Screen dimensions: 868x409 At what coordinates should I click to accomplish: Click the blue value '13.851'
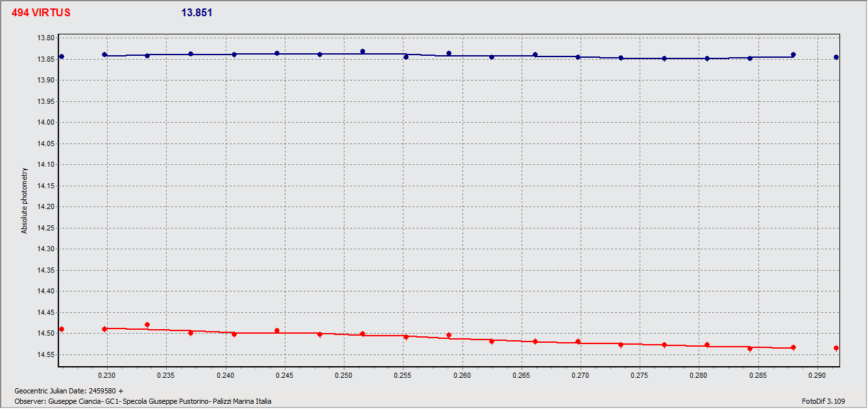tap(197, 13)
